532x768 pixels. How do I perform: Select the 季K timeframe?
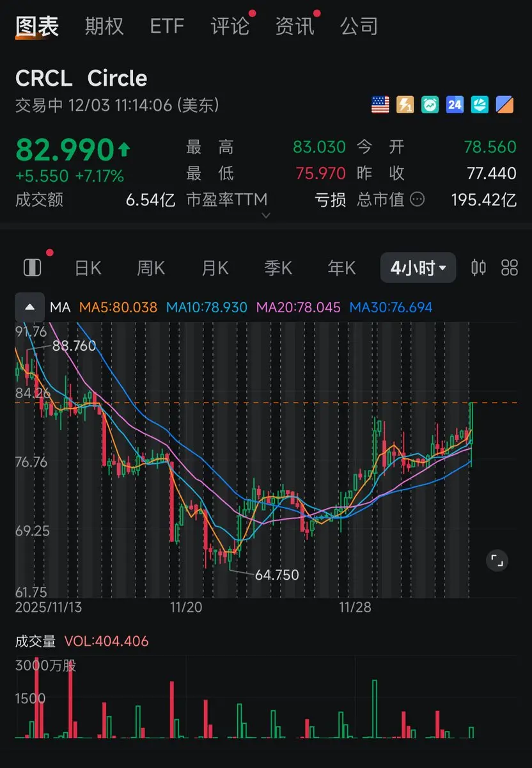[278, 268]
